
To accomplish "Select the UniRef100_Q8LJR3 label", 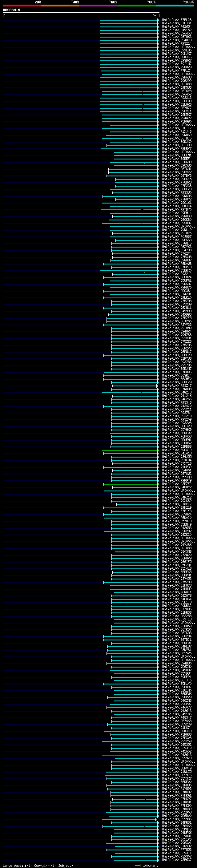I will point(177,426).
